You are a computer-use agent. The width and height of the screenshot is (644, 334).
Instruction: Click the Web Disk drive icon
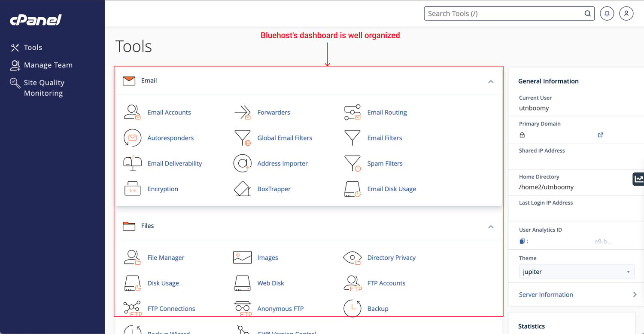243,283
